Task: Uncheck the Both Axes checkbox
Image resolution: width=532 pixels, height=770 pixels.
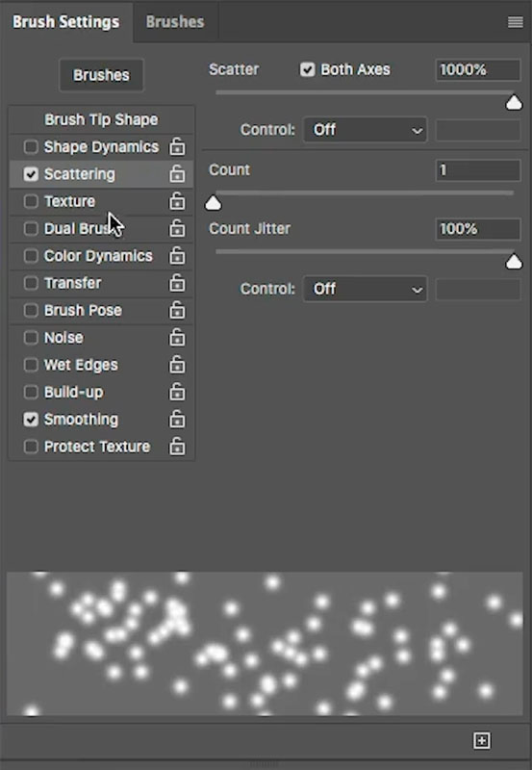Action: pyautogui.click(x=307, y=69)
